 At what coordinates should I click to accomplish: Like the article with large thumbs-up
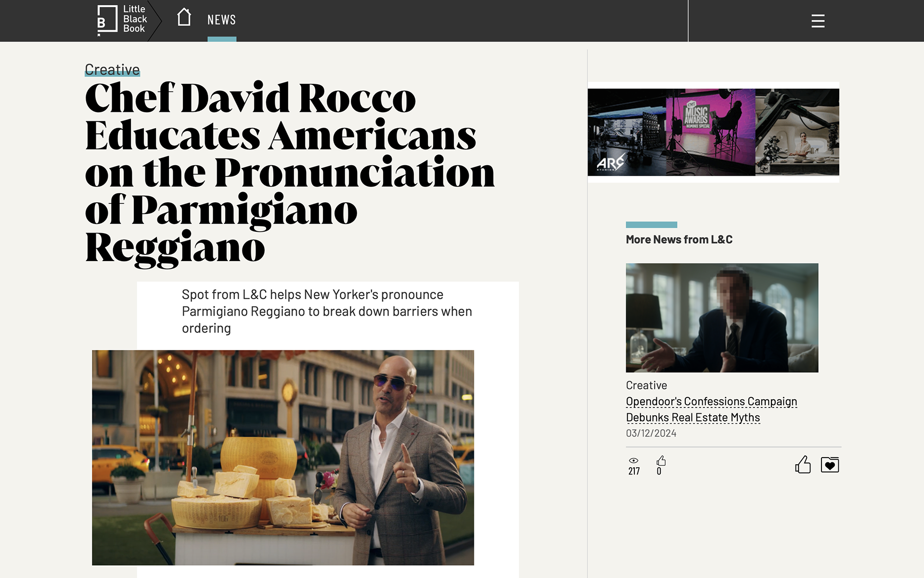point(803,464)
